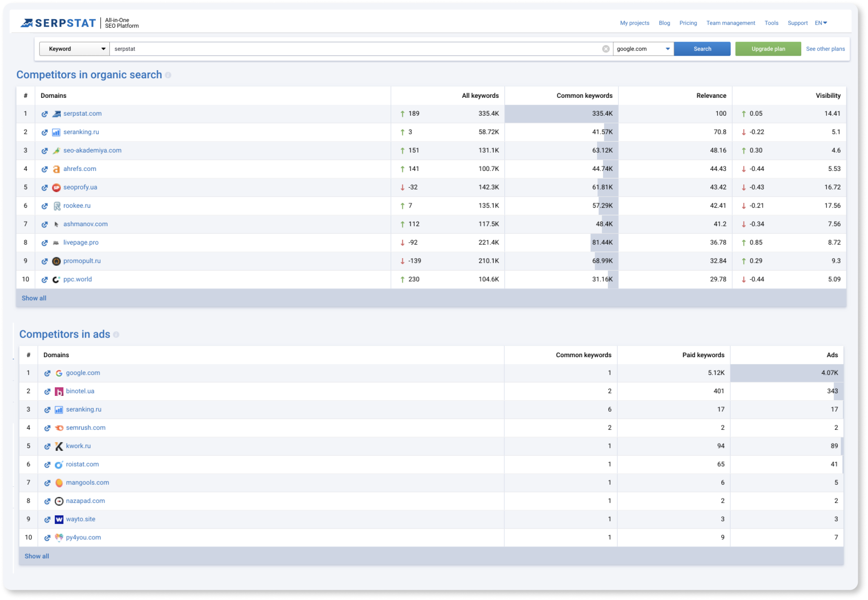
Task: Sort ads table by Ads header
Action: click(832, 355)
